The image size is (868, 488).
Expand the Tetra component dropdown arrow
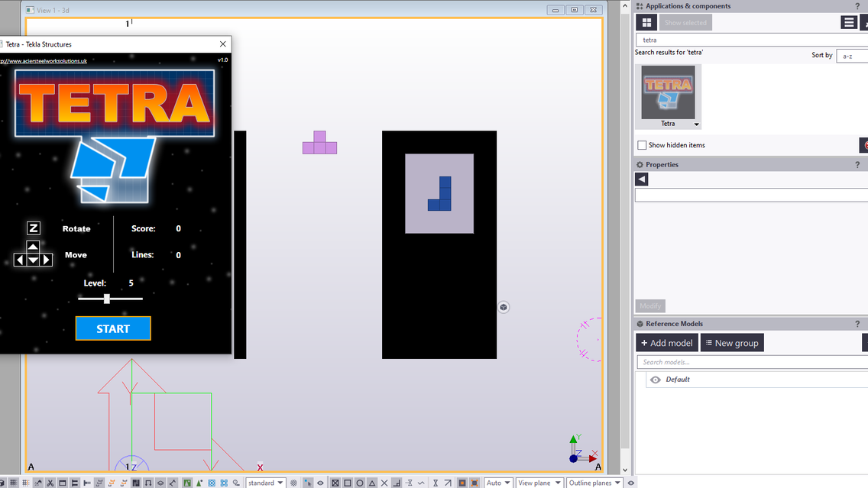[696, 124]
